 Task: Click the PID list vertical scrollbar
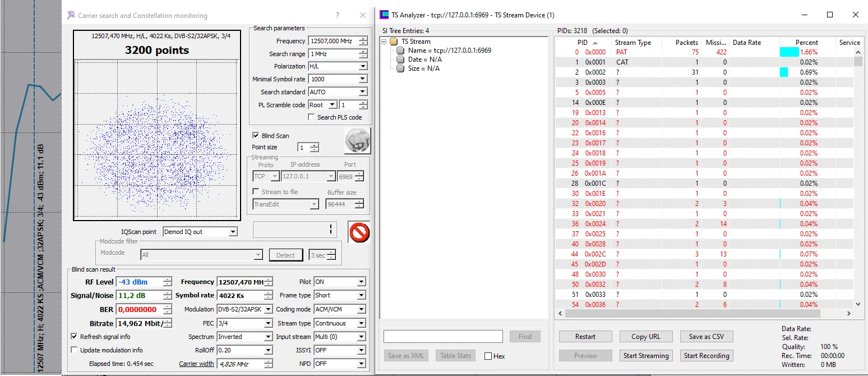858,168
